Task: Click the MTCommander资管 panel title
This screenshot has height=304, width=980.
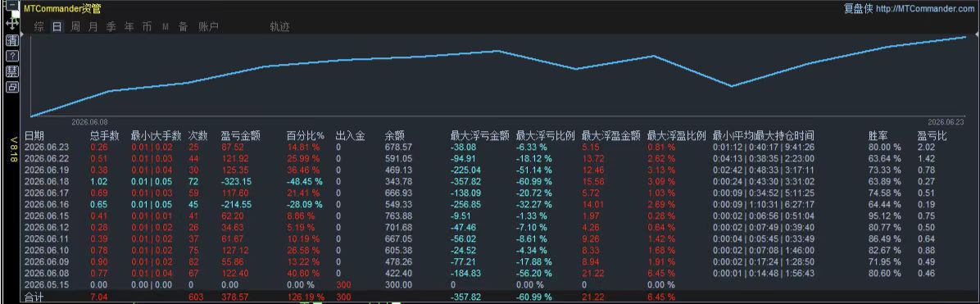Action: coord(62,9)
